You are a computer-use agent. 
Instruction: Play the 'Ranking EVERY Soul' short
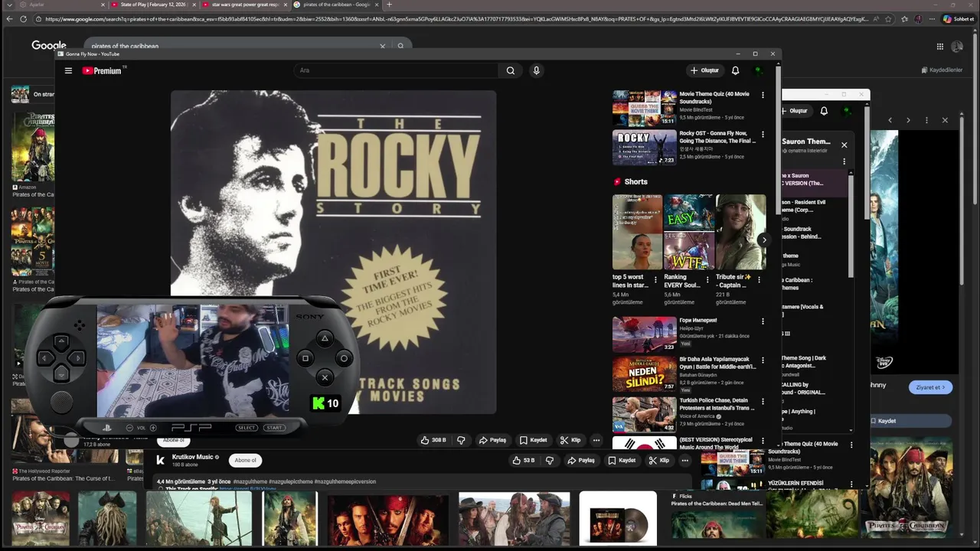tap(688, 232)
